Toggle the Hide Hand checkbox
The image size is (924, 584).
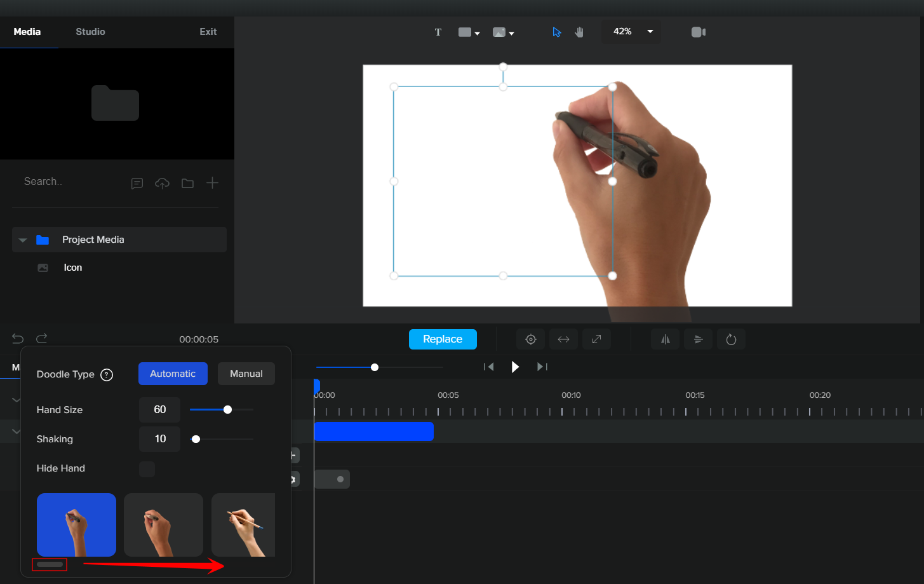tap(147, 469)
